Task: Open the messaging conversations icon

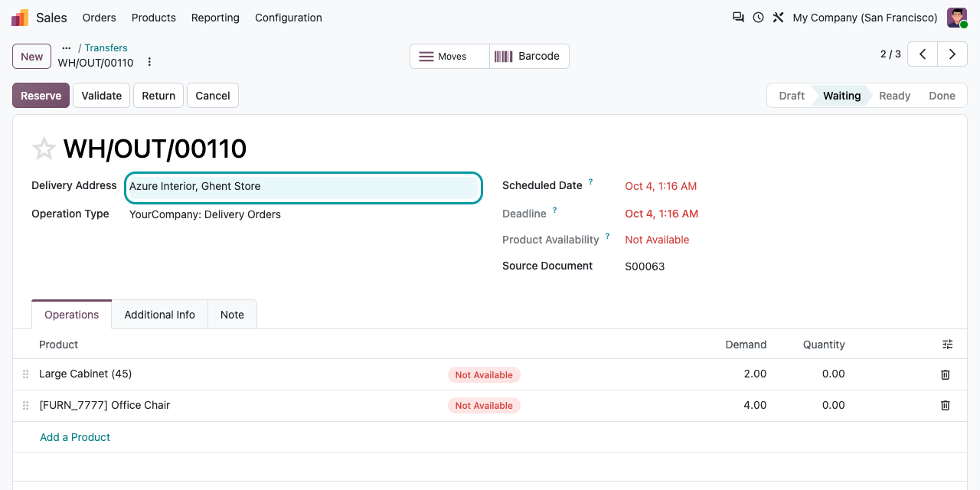Action: click(738, 17)
